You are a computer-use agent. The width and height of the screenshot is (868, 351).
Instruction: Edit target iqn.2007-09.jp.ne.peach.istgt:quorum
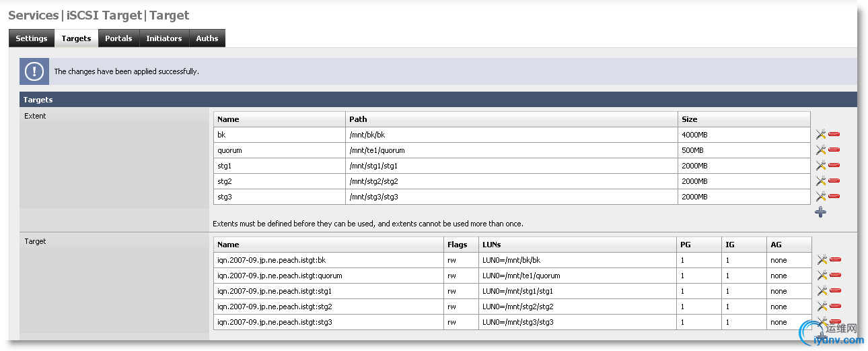point(822,276)
